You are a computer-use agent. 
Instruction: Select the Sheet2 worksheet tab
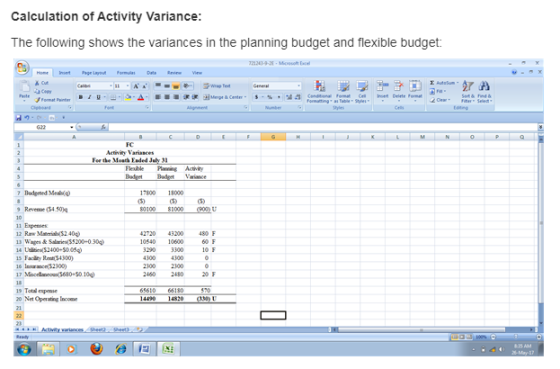[98, 329]
